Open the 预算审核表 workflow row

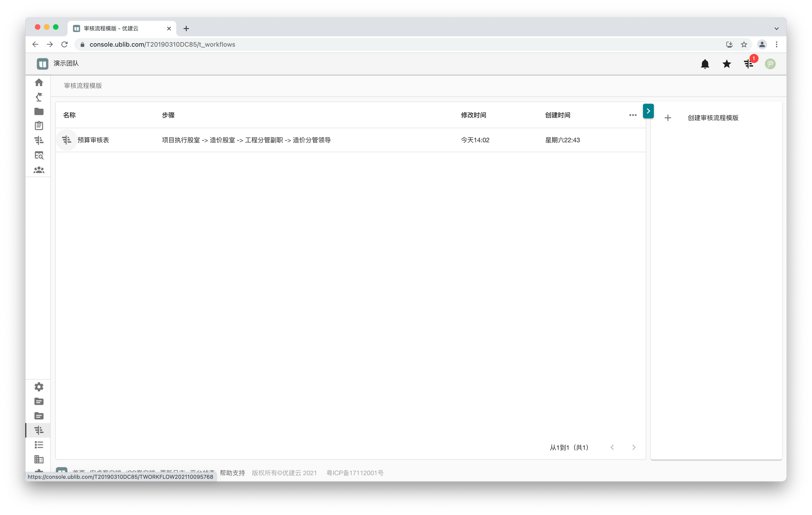(93, 140)
